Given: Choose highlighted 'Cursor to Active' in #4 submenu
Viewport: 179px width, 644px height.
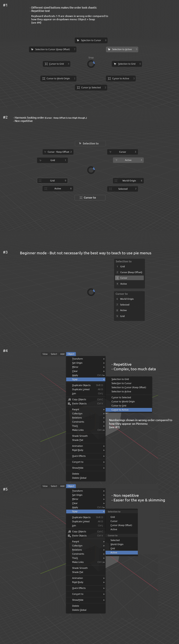Looking at the screenshot, I should [129, 410].
